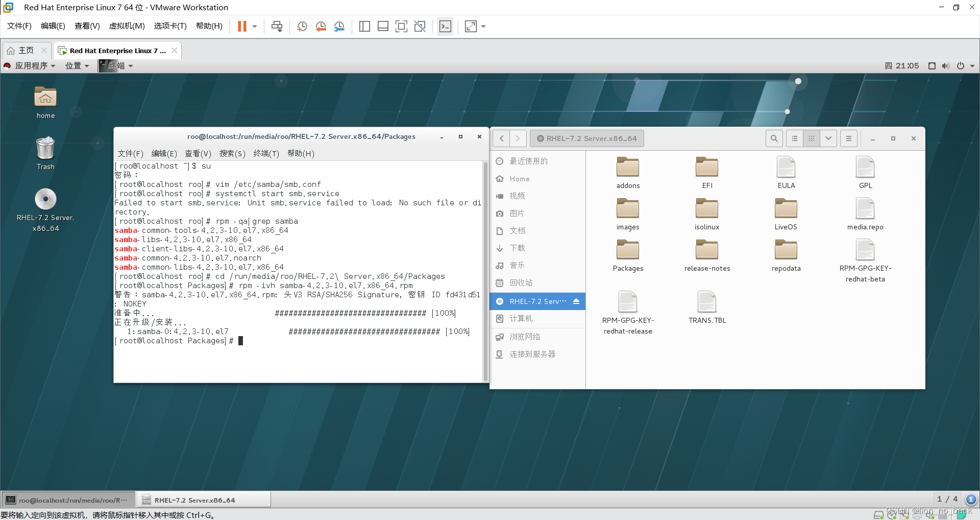Click the workspace switcher showing 1 / 4

click(947, 499)
